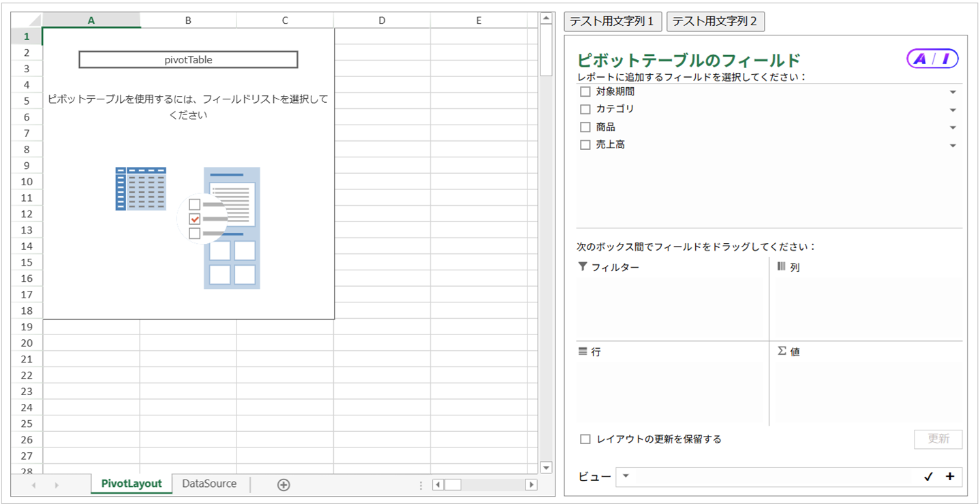
Task: Click the テスト用文字列１ button
Action: tap(613, 21)
